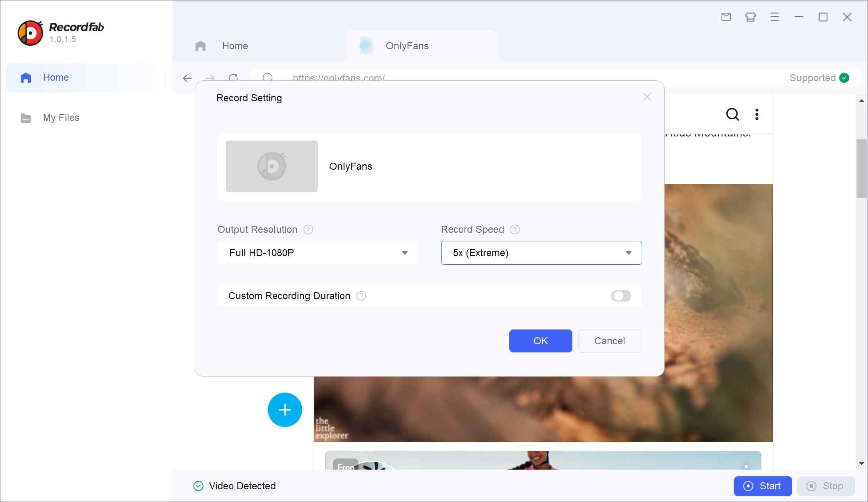Viewport: 868px width, 502px height.
Task: Open the mail/feedback icon in title bar
Action: [726, 17]
